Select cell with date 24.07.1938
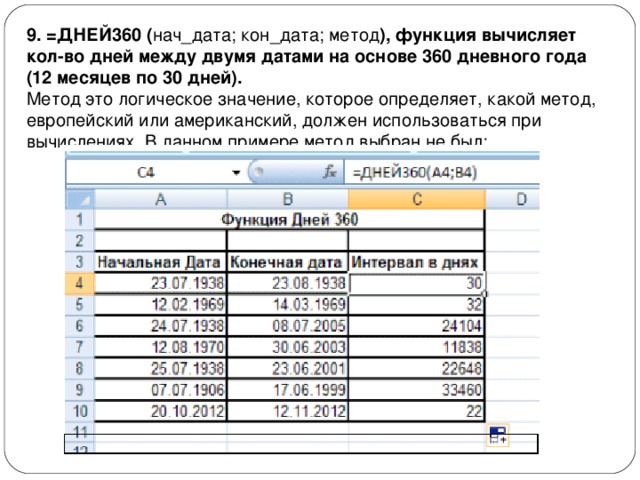This screenshot has height=480, width=640. tap(160, 326)
